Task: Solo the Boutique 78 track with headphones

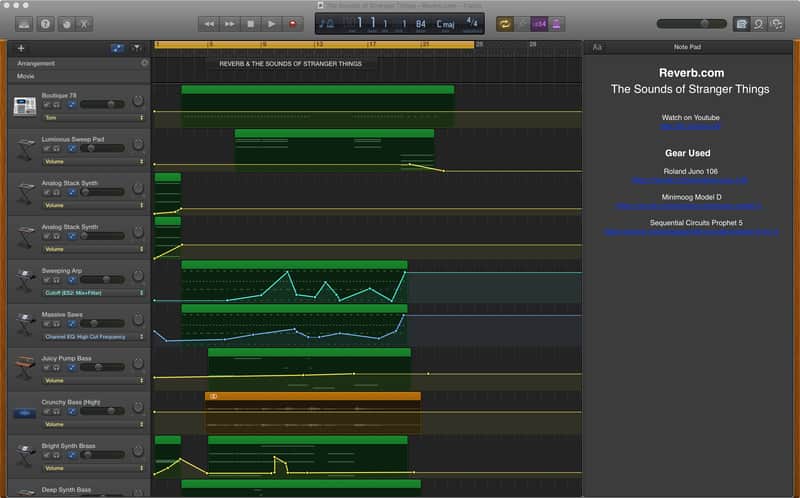Action: [56, 105]
